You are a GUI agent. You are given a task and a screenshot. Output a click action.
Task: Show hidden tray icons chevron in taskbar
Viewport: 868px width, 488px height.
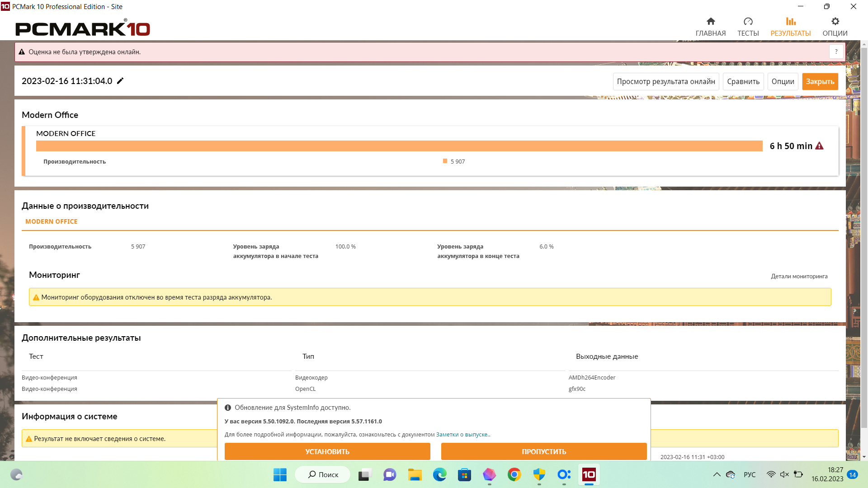coord(717,474)
